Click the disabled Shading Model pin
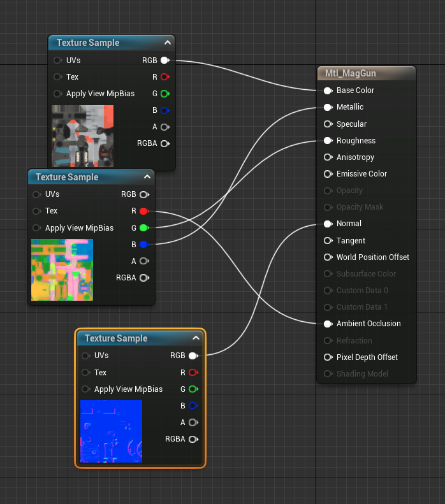 pyautogui.click(x=328, y=374)
